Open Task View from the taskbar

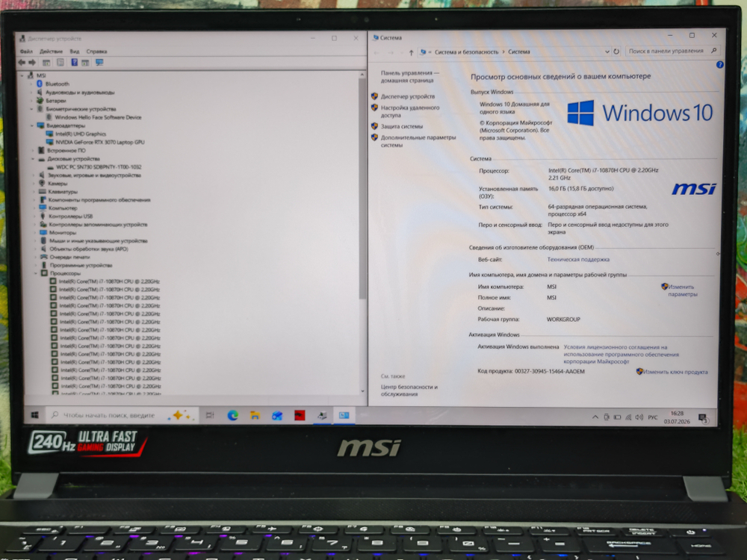pyautogui.click(x=210, y=415)
